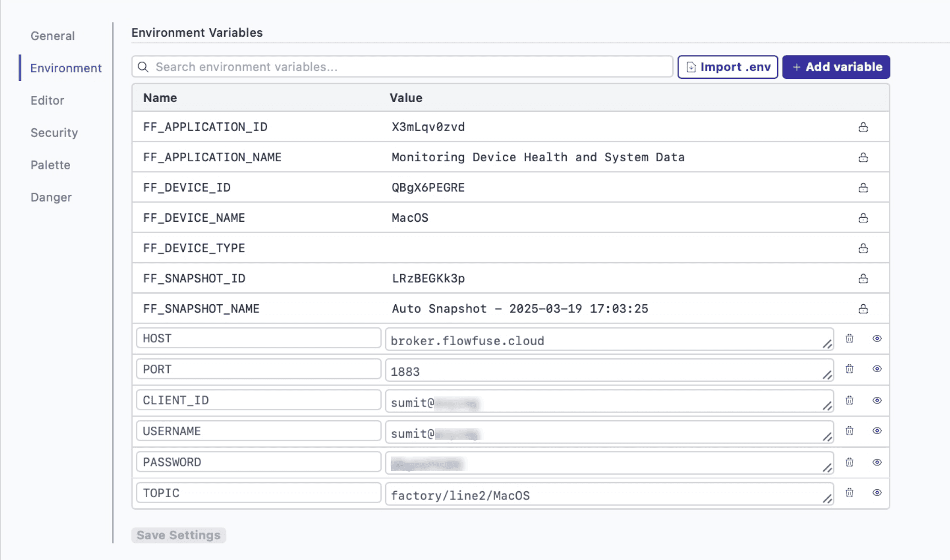950x560 pixels.
Task: Delete the PORT environment variable
Action: click(x=850, y=369)
